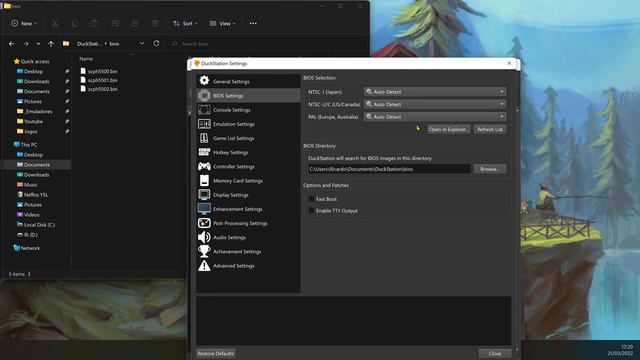Select scph5502.bin file in Explorer
This screenshot has height=360, width=640.
pos(99,89)
